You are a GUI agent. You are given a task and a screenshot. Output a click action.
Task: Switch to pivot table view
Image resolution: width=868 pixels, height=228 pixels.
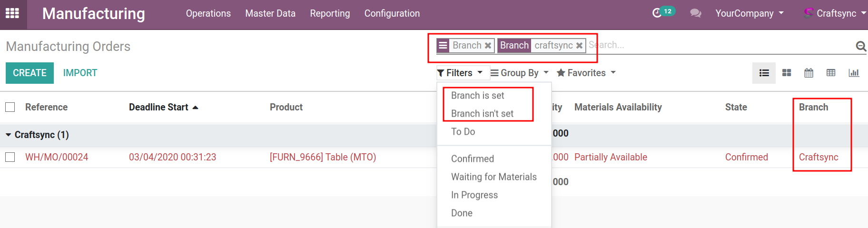coord(831,73)
